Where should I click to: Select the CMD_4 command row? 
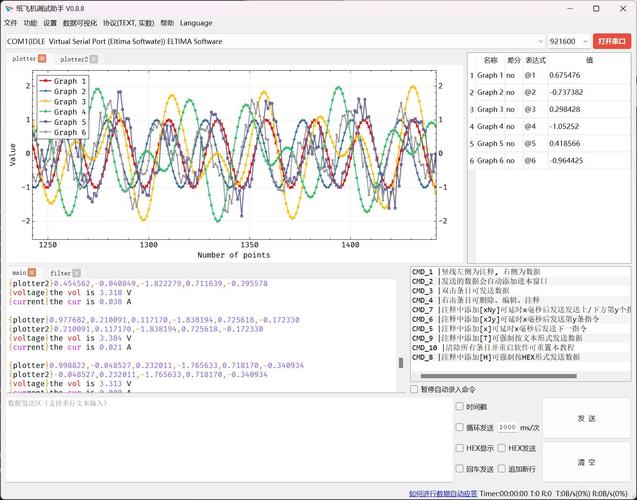point(521,300)
